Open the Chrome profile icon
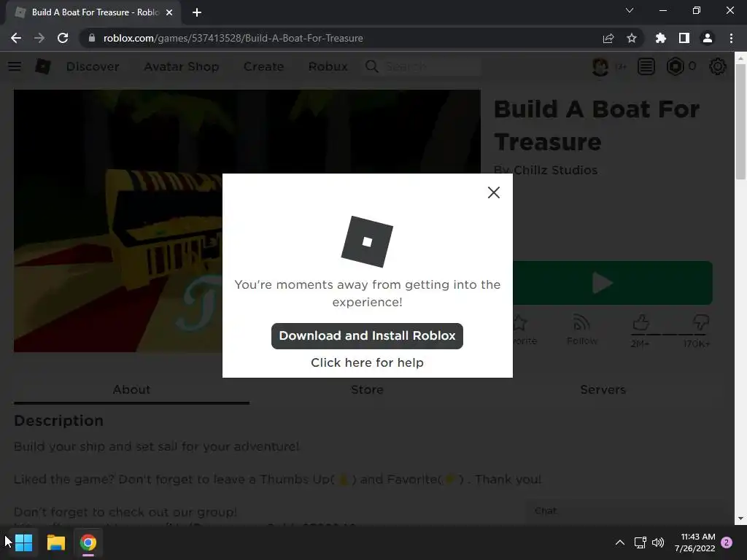The image size is (747, 560). (x=708, y=38)
